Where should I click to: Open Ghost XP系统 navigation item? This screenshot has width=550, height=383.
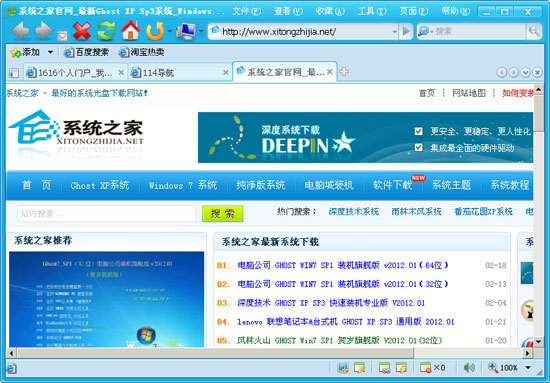[x=100, y=185]
